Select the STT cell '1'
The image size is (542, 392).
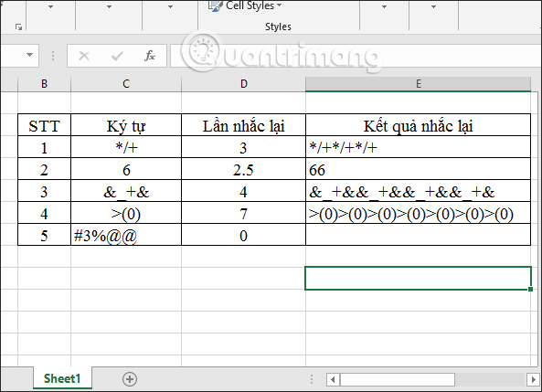44,147
